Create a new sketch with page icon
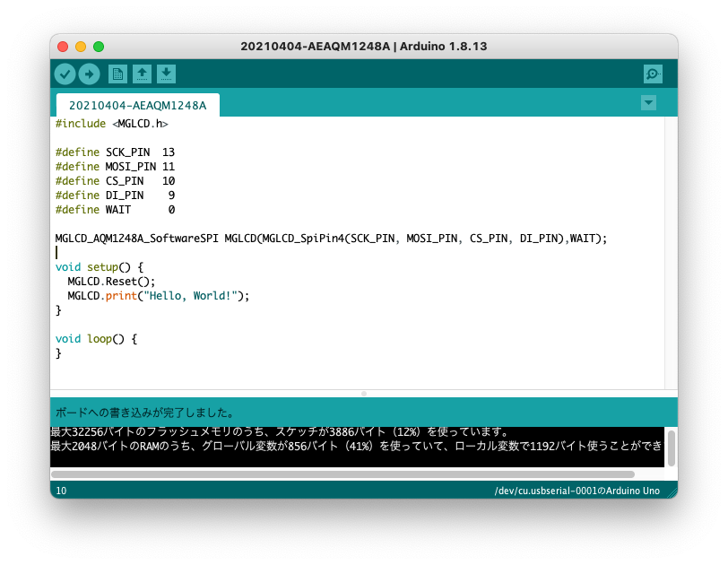 (x=118, y=74)
